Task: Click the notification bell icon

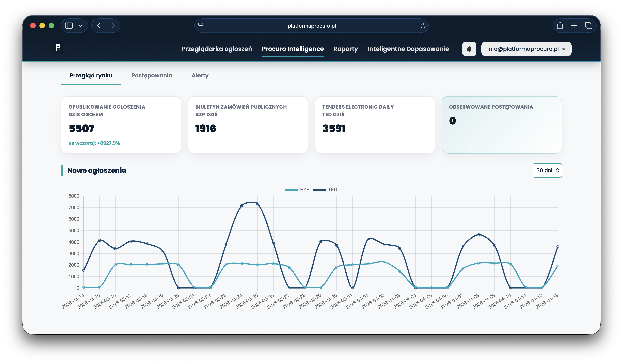Action: (469, 49)
